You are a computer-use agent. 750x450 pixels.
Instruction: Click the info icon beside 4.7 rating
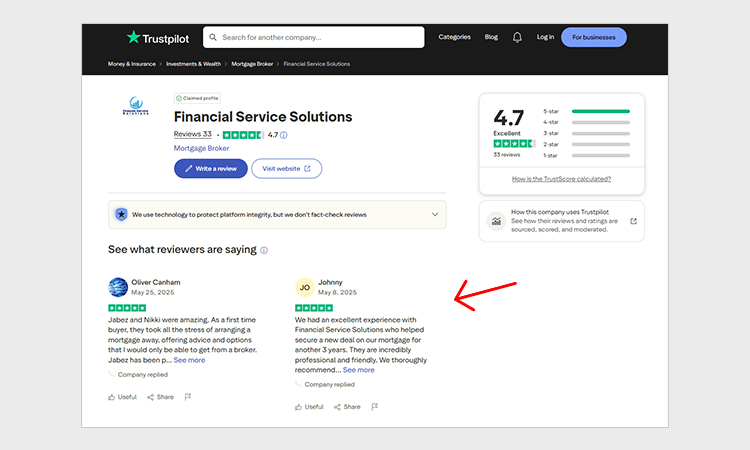click(284, 135)
